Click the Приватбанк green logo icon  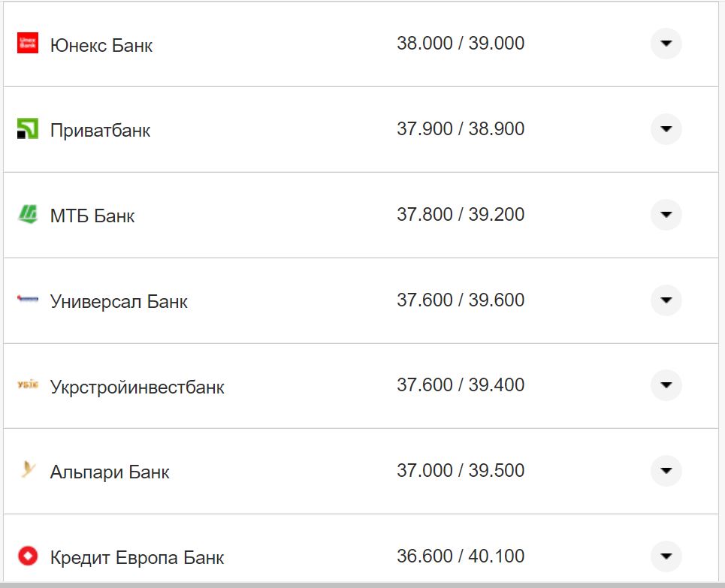coord(27,129)
